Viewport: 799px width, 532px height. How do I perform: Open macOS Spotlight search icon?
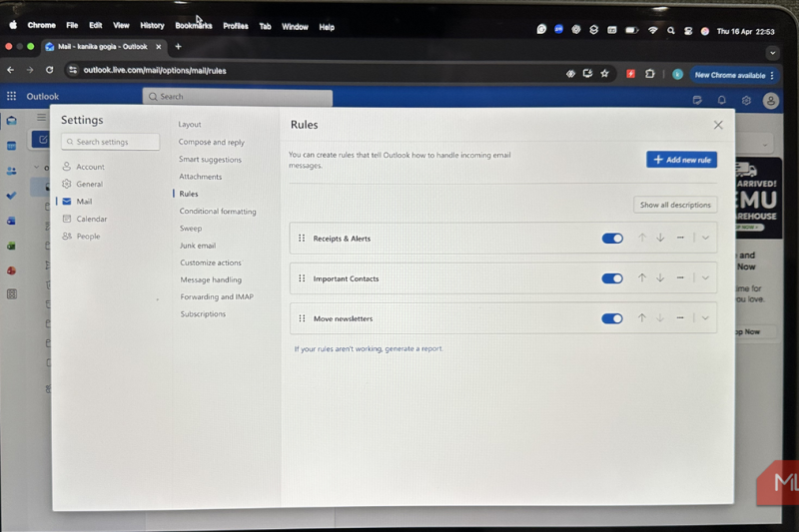tap(670, 31)
